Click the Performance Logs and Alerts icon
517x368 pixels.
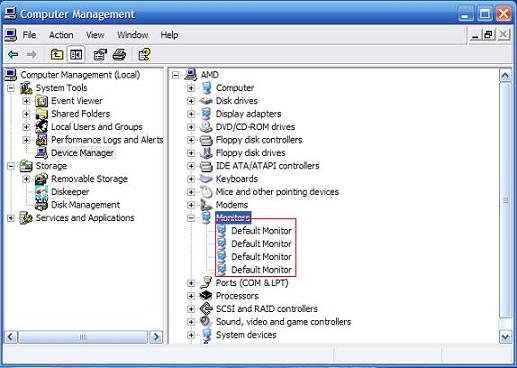(42, 140)
